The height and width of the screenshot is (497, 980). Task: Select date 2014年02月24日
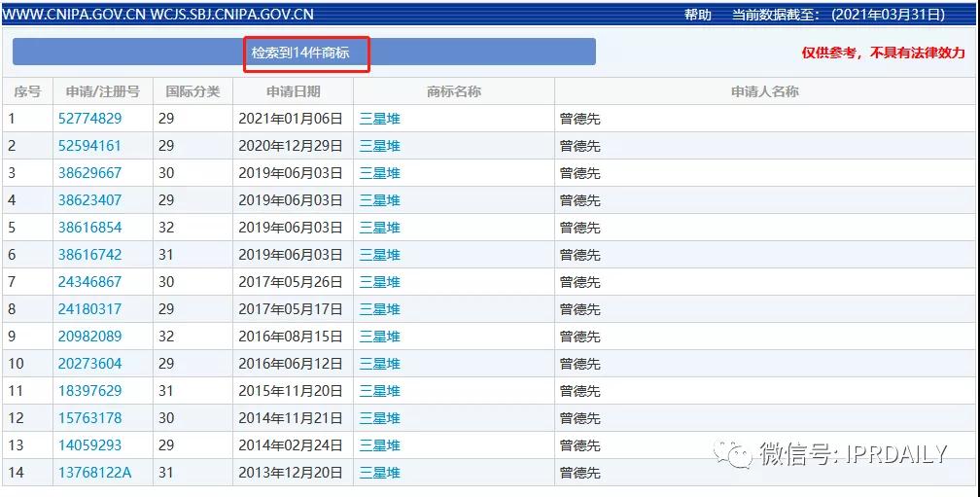[x=291, y=445]
